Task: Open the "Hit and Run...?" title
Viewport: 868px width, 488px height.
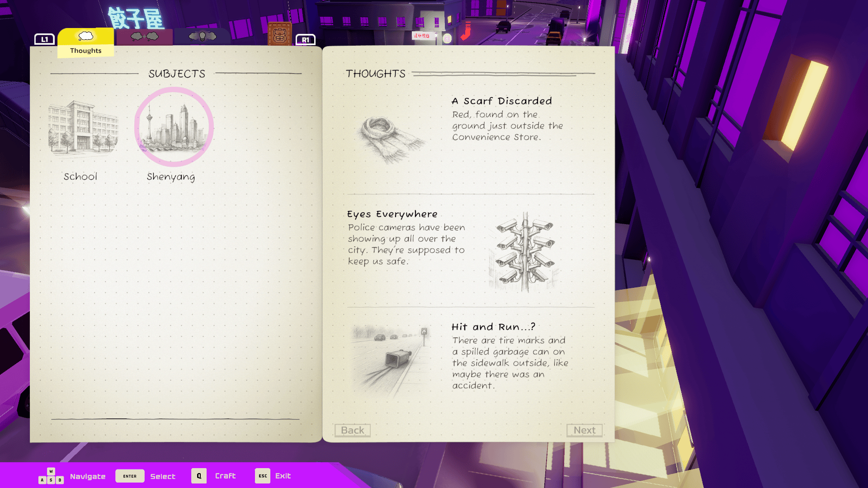Action: pos(493,327)
